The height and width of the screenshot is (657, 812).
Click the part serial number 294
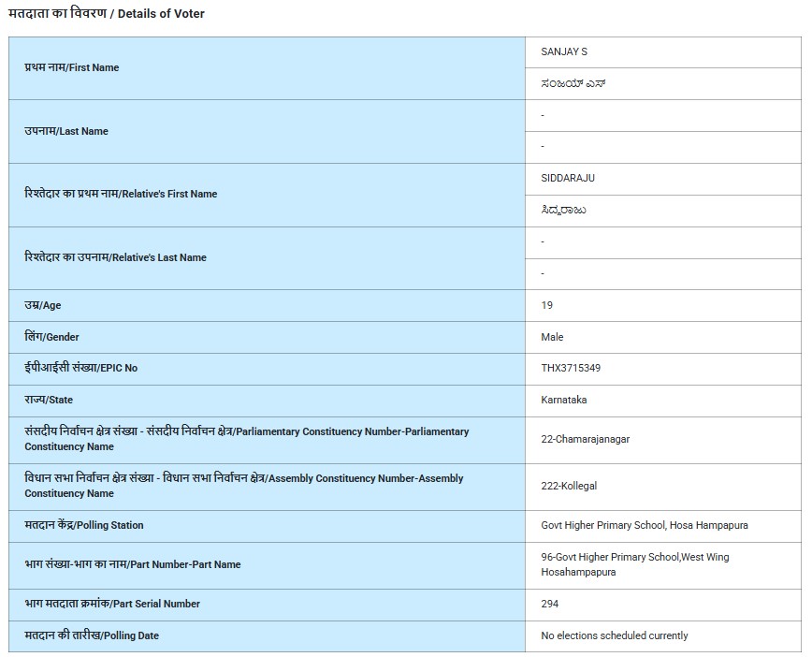point(550,605)
